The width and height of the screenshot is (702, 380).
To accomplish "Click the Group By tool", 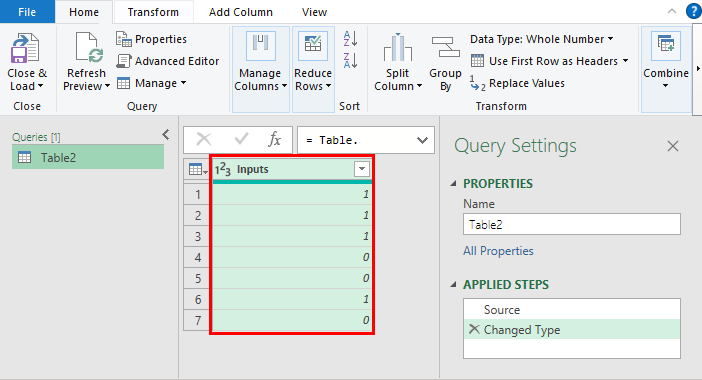I will (x=445, y=63).
